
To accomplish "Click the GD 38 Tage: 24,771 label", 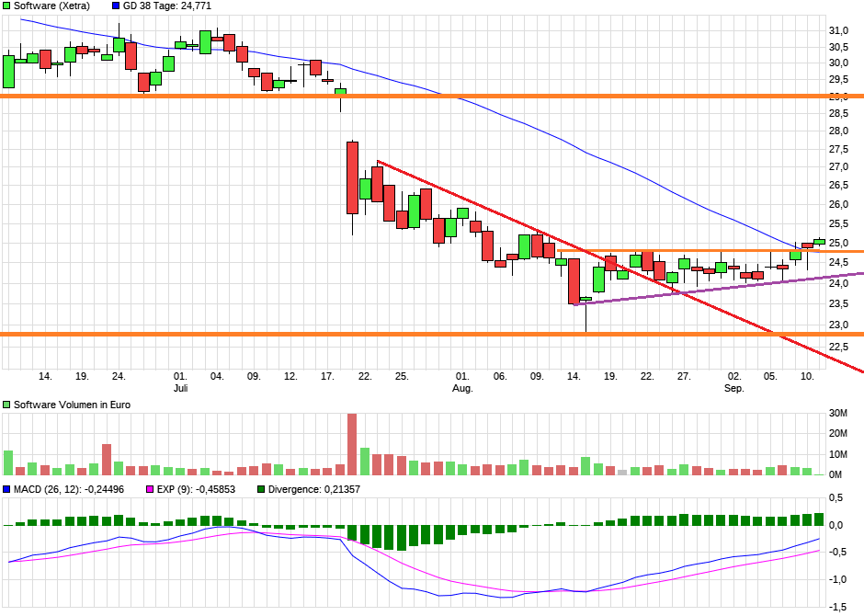I will click(168, 6).
